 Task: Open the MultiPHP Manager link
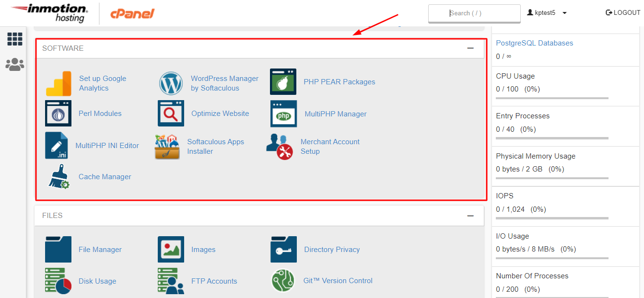click(x=336, y=114)
